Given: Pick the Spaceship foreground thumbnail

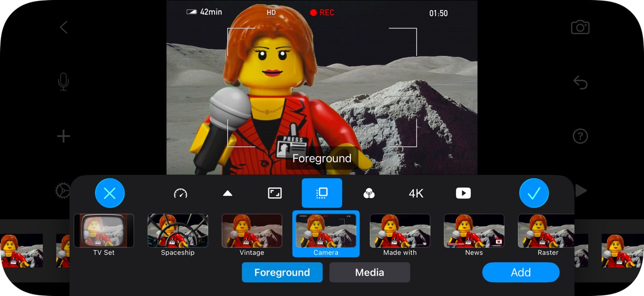Looking at the screenshot, I should click(x=178, y=231).
